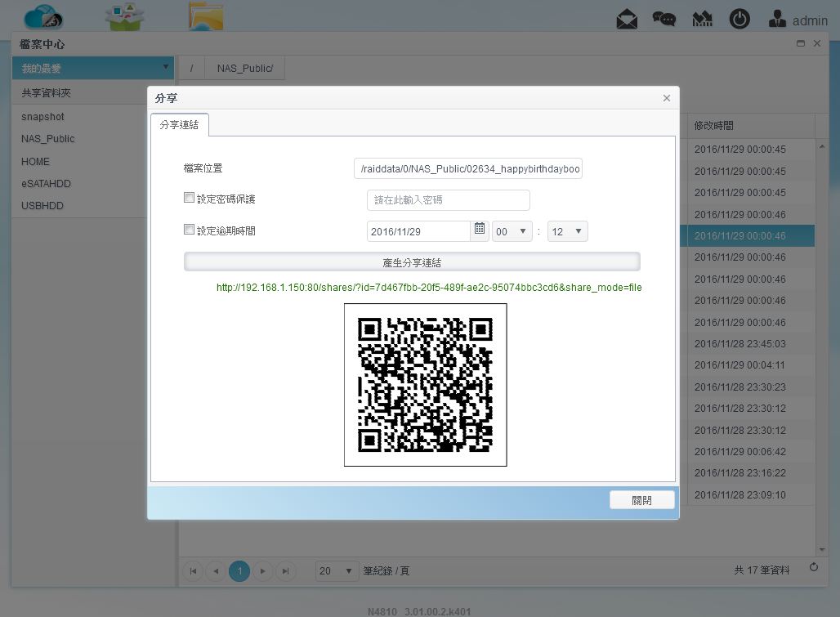The image size is (840, 617).
Task: Click the 關閉 button
Action: [x=641, y=500]
